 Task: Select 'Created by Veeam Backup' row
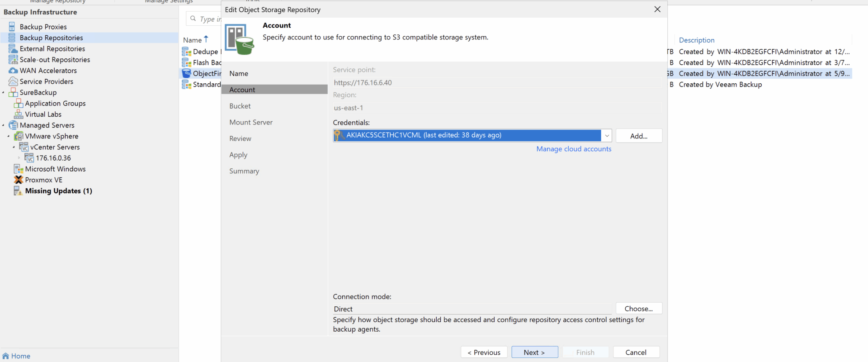pyautogui.click(x=720, y=84)
